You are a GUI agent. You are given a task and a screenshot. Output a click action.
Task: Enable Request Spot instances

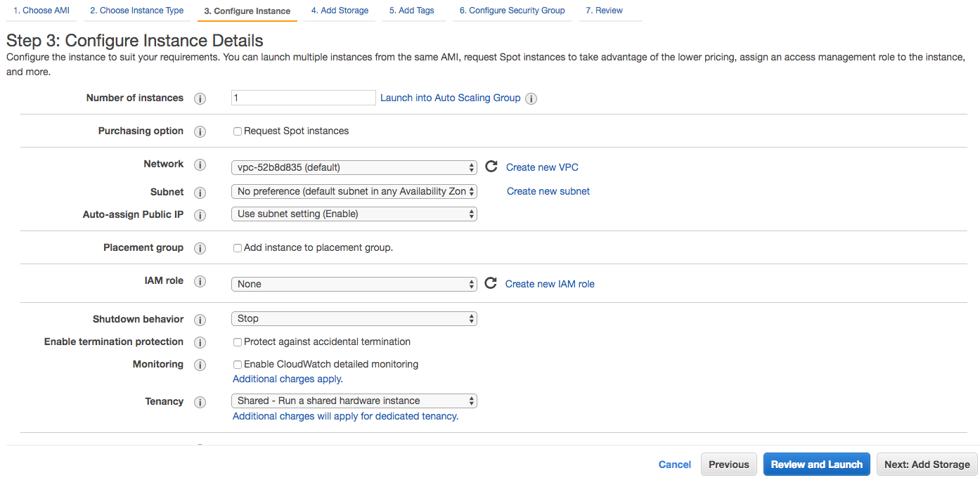pyautogui.click(x=237, y=131)
